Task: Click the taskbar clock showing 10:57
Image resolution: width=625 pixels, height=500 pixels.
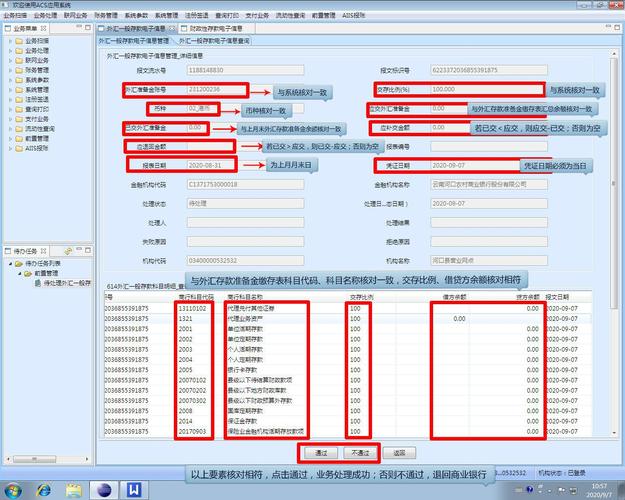Action: [x=599, y=490]
